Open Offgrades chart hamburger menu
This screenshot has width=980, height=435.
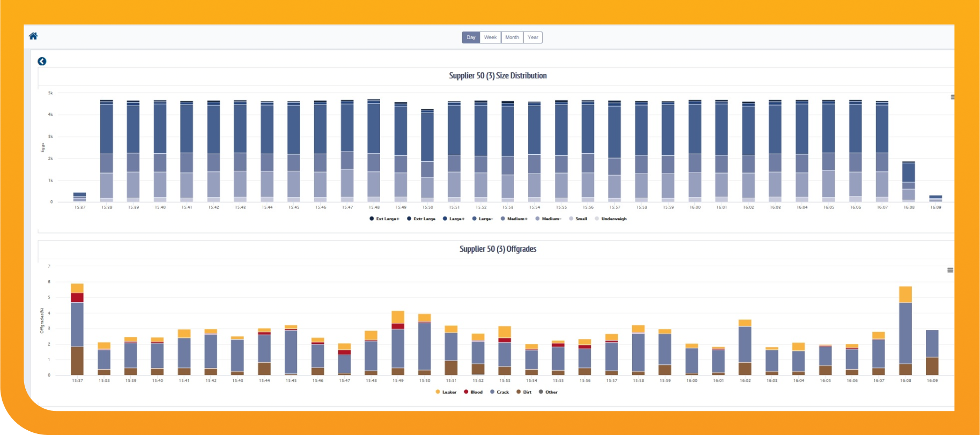(950, 270)
